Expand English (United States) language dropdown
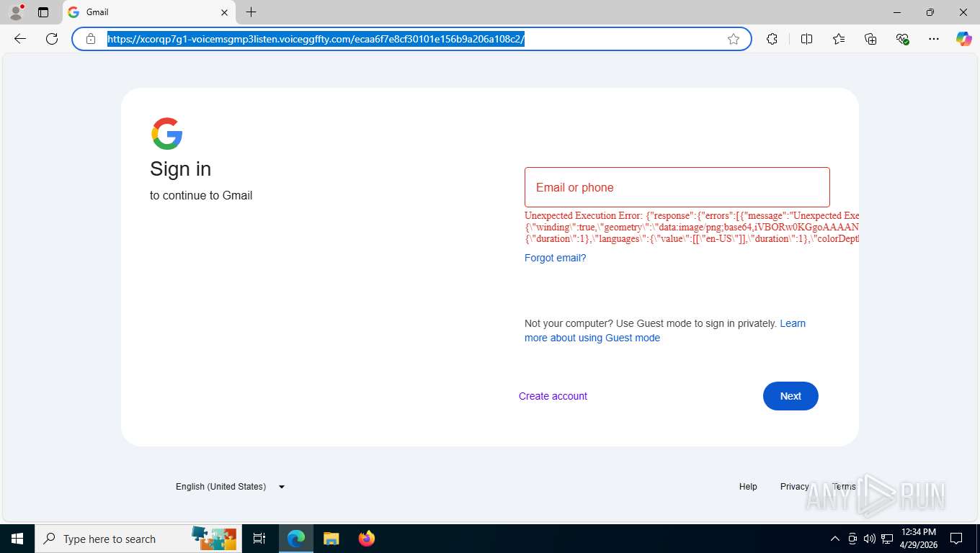 click(x=231, y=487)
